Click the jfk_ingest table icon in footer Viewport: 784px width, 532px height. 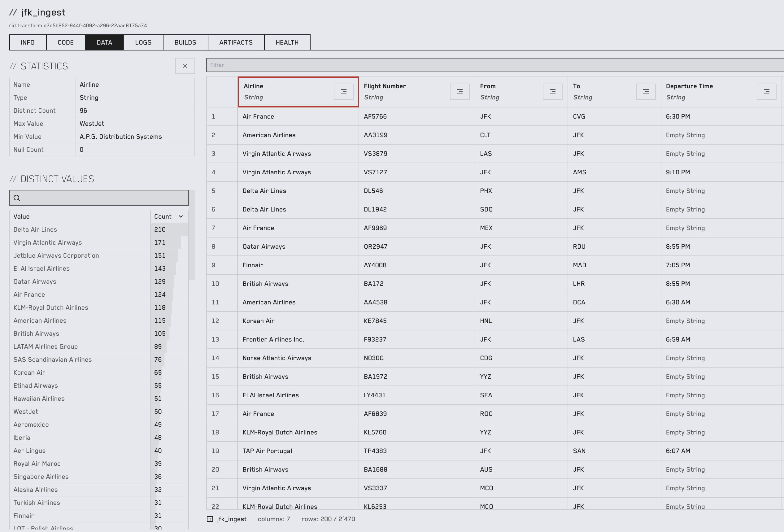(x=210, y=519)
